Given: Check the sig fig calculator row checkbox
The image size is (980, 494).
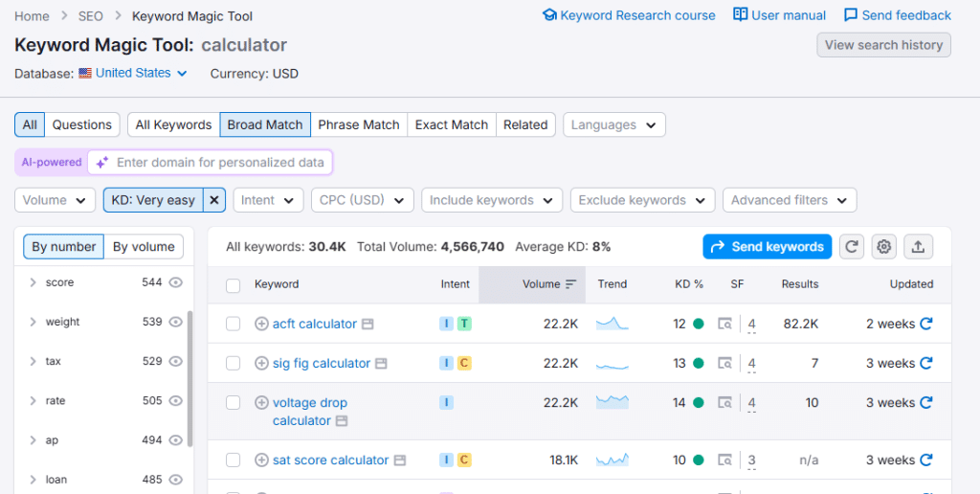Looking at the screenshot, I should click(234, 363).
